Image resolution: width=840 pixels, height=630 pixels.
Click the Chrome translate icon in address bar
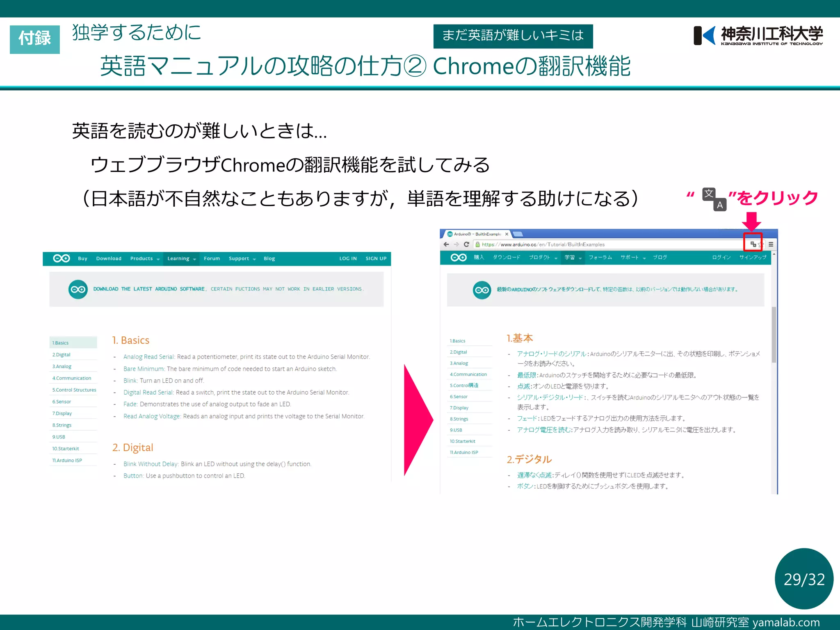pos(753,244)
